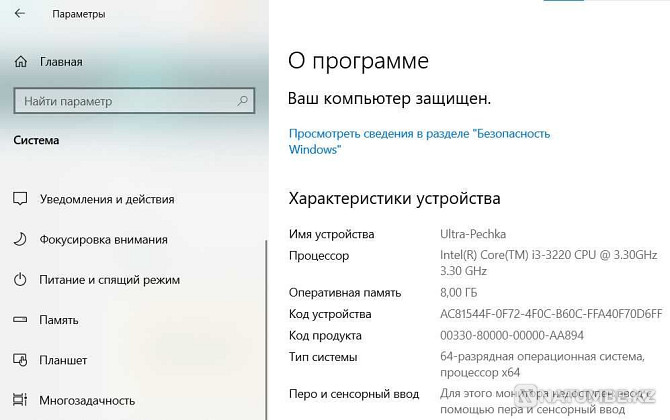Screen dimensions: 670x420
Task: Click the Оперативная память label
Action: coord(345,293)
